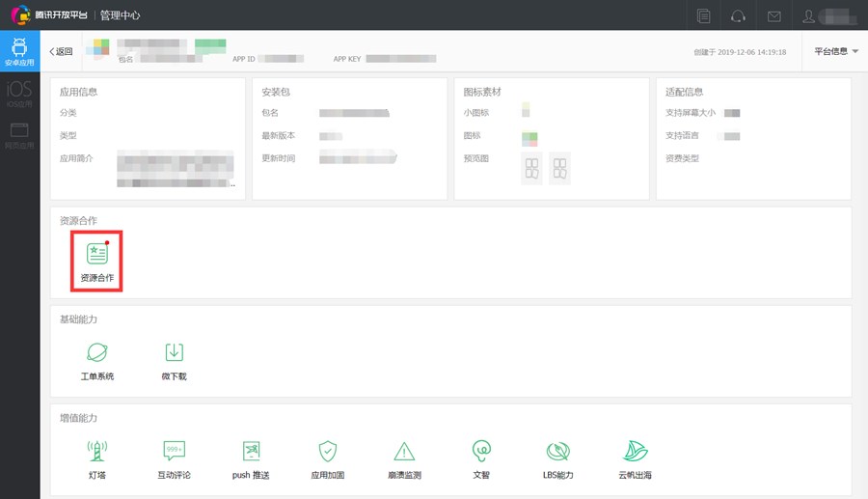Click the 适配信息 panel title
Screen dimensions: 868x499
tap(684, 92)
